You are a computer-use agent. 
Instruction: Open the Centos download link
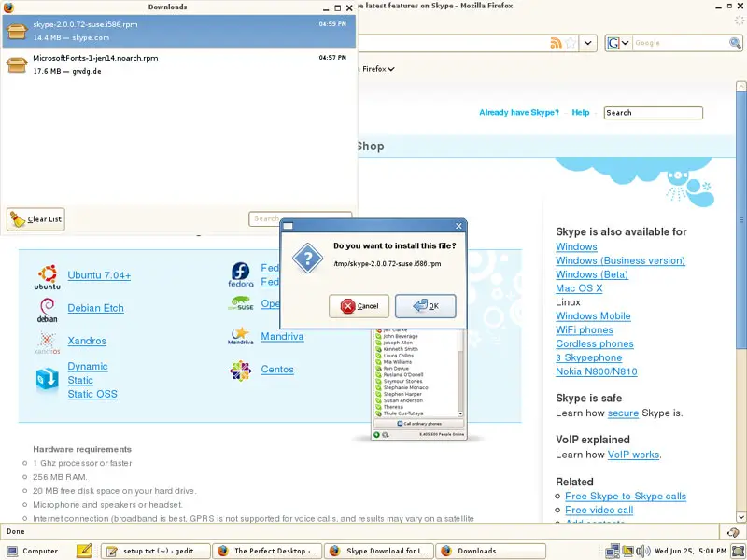tap(277, 370)
